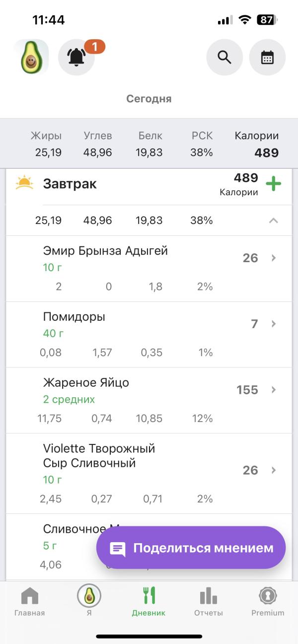Screen dimensions: 298x644
Task: Collapse the Завтрак meal section
Action: pyautogui.click(x=273, y=220)
